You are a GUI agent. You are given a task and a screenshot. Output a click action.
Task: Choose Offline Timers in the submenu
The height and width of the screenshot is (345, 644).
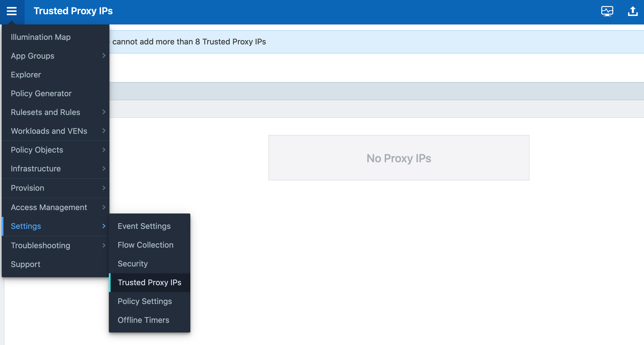click(x=150, y=320)
